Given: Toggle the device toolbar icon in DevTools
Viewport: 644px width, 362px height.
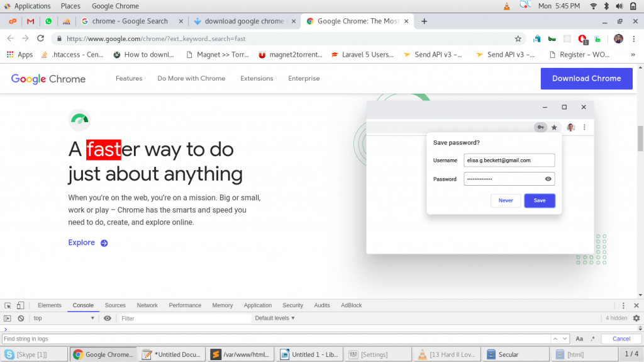Looking at the screenshot, I should coord(20,305).
